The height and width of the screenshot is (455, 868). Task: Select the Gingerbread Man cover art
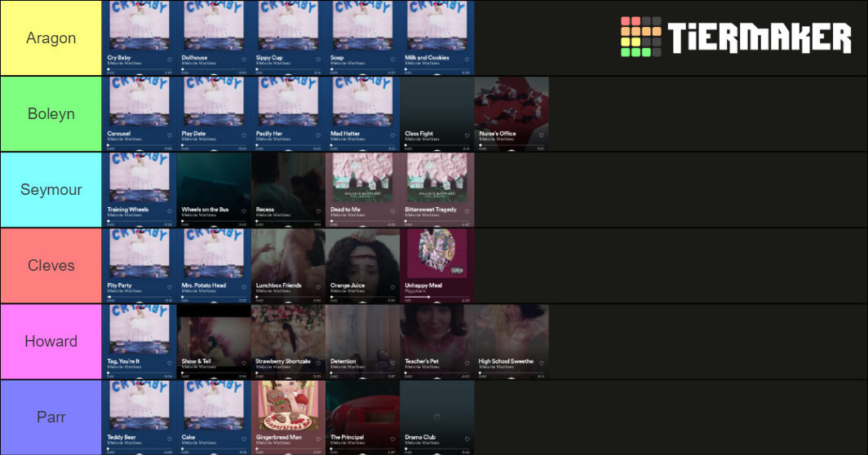[x=288, y=406]
